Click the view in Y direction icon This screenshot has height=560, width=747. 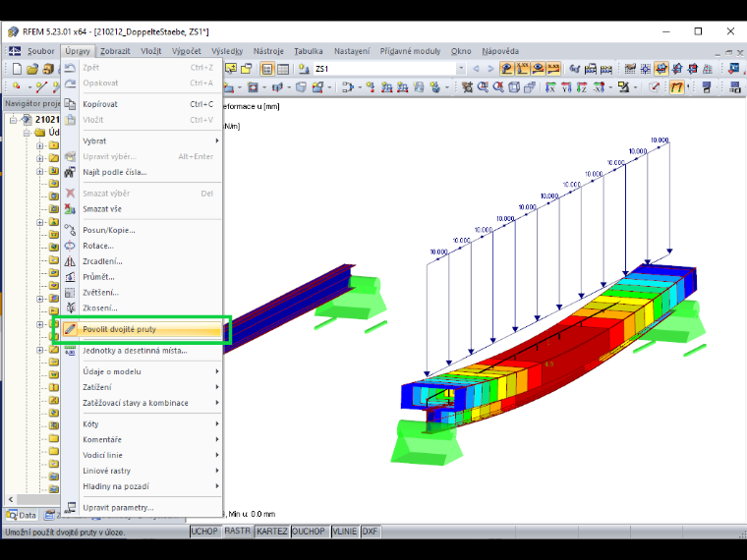click(566, 86)
